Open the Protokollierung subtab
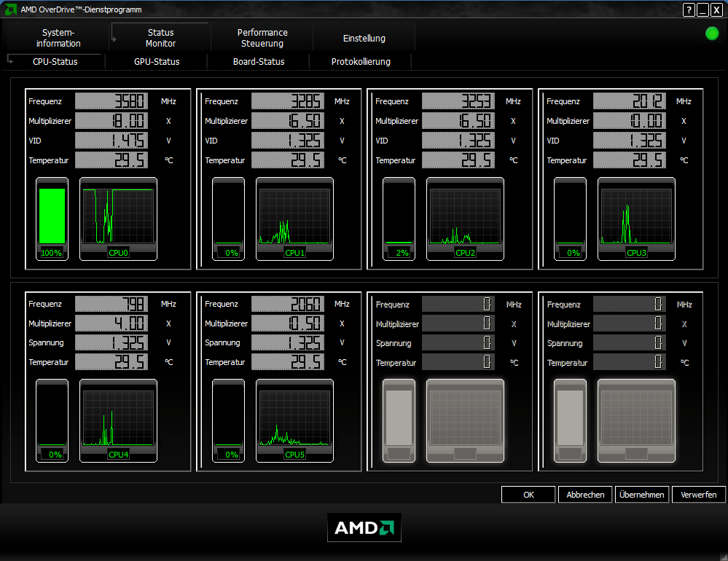This screenshot has height=561, width=728. point(361,62)
